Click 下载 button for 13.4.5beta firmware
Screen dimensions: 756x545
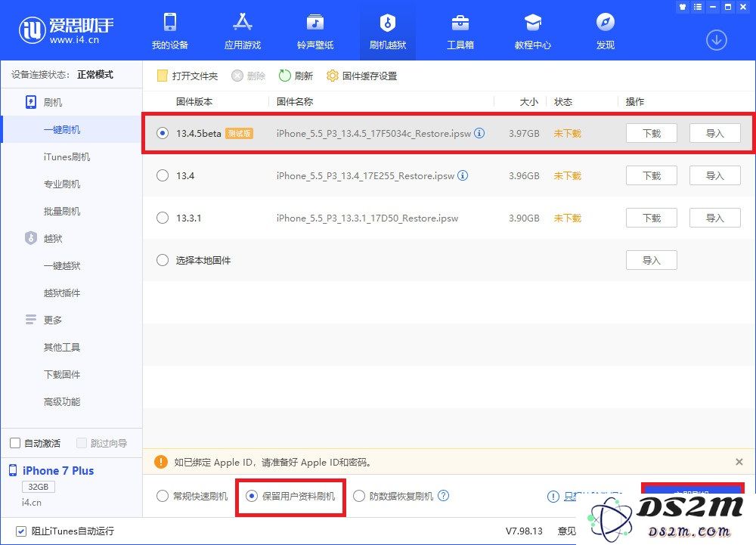click(x=652, y=133)
